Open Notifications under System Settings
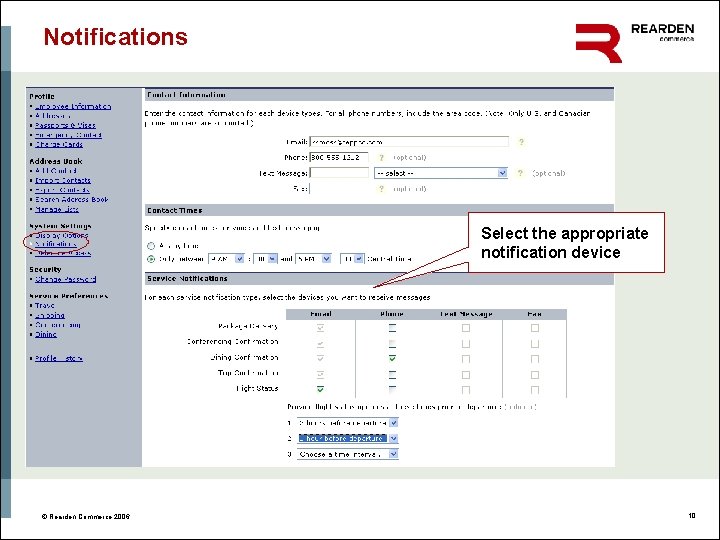720x540 pixels. (x=56, y=244)
